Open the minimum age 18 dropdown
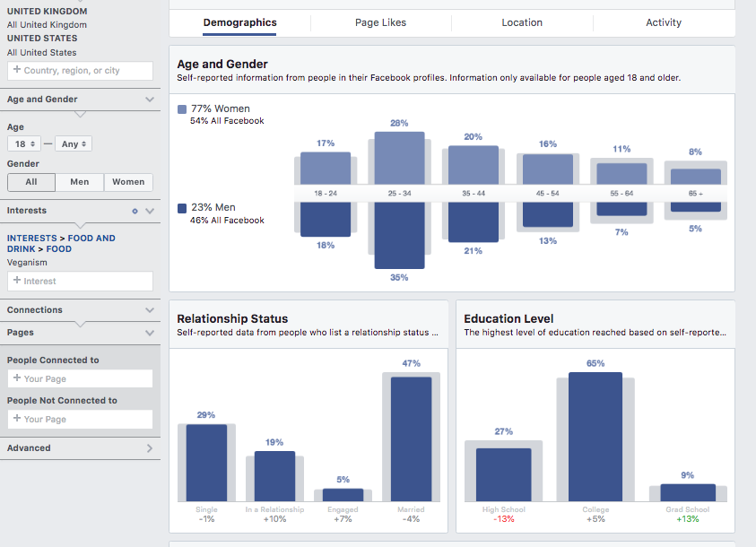This screenshot has width=756, height=547. (x=24, y=143)
